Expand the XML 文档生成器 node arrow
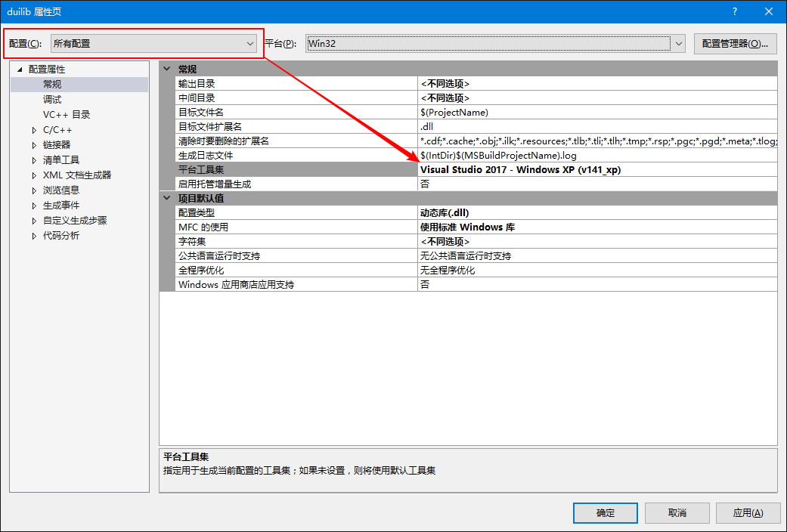 (x=34, y=175)
